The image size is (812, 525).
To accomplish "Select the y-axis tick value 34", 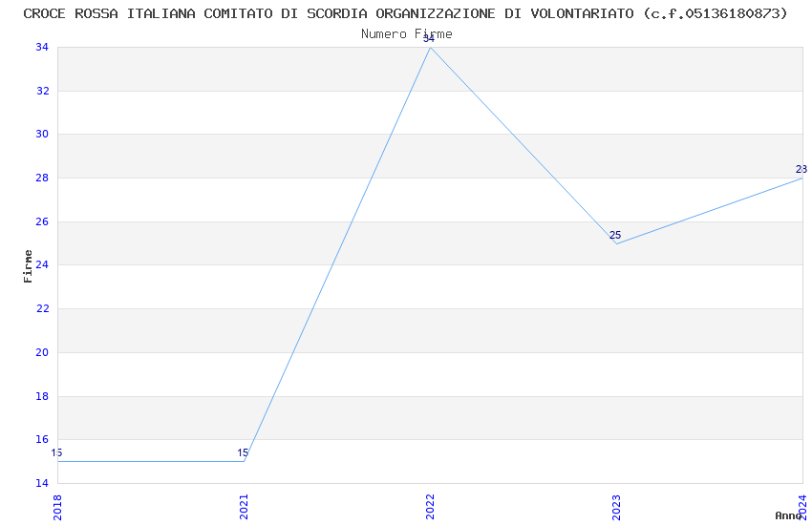I will (x=42, y=47).
